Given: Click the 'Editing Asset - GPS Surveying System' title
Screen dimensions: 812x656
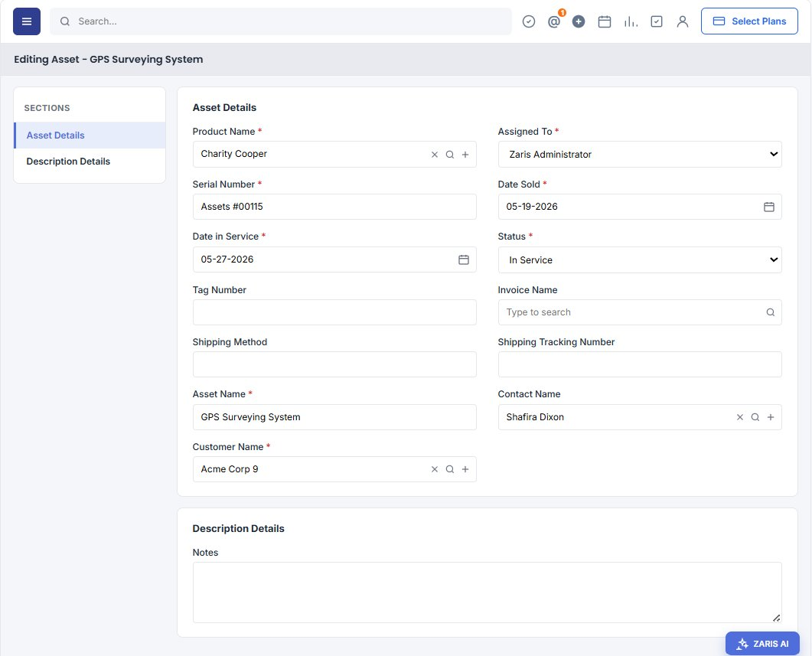Looking at the screenshot, I should 108,59.
